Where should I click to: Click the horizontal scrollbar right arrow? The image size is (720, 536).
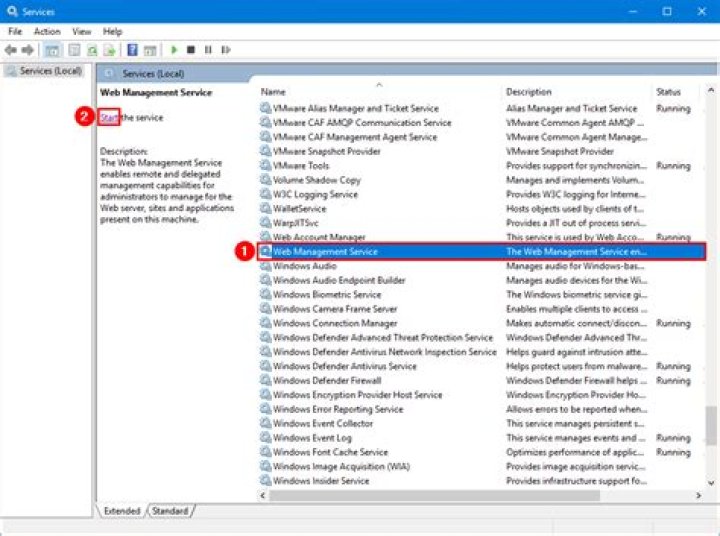pyautogui.click(x=698, y=495)
